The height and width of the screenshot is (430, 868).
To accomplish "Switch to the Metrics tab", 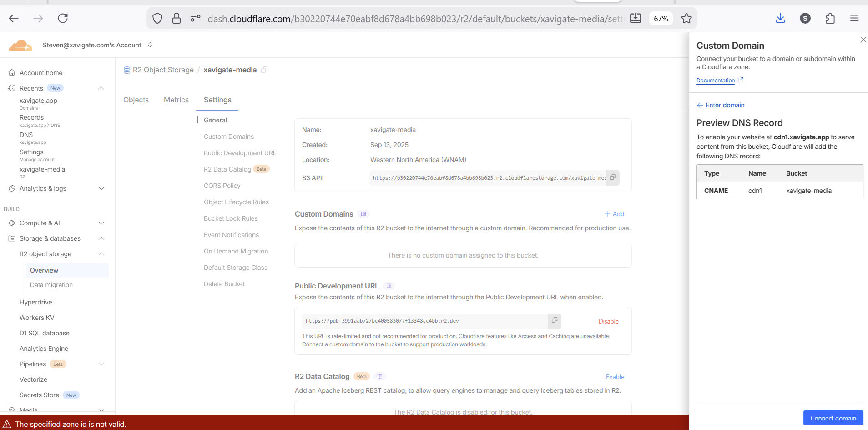I will 176,100.
